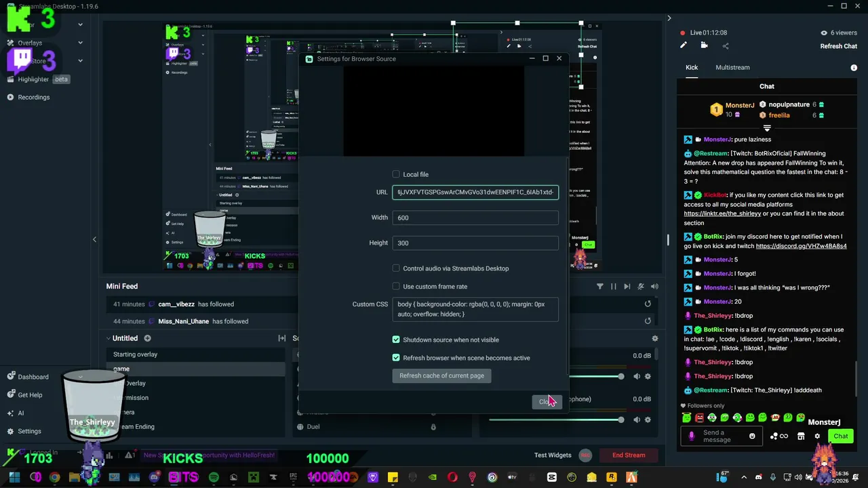The image size is (868, 488).
Task: Mute event sounds in Mini Feed
Action: pos(641,287)
